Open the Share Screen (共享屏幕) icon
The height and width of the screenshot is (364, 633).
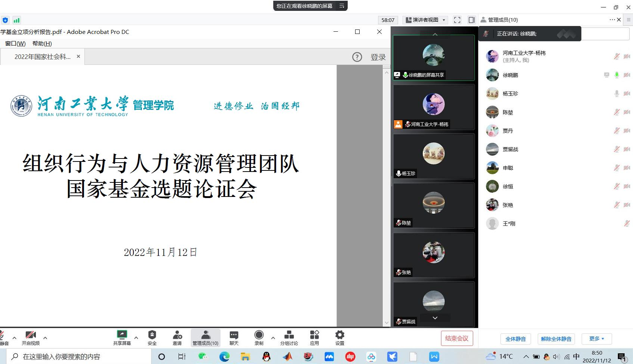(122, 335)
